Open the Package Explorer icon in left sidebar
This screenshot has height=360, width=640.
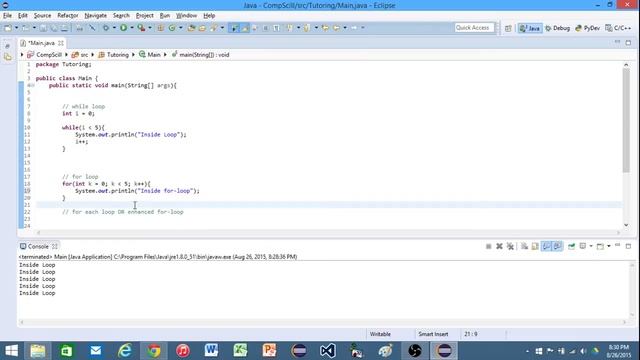coord(8,57)
